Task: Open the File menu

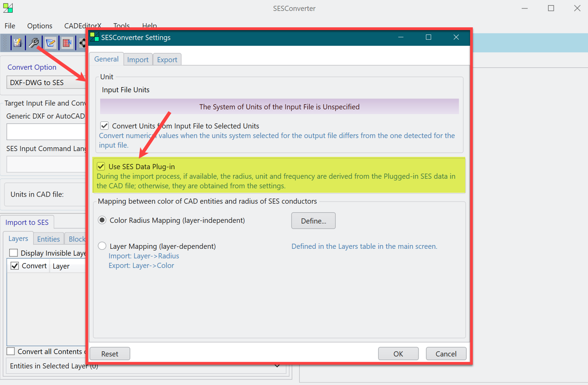Action: click(x=10, y=26)
